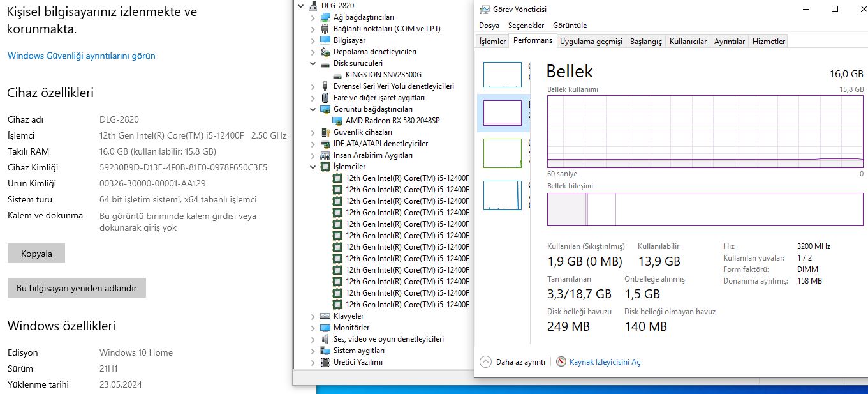
Task: Switch to the Kullanıcılar tab
Action: [x=688, y=42]
